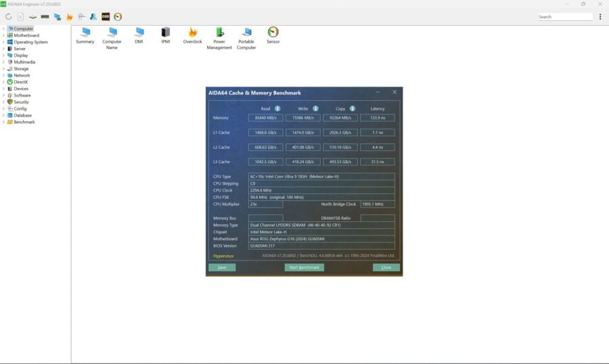Screen dimensions: 609x364
Task: Launch stability test flame icon in toolbar
Action: 70,17
